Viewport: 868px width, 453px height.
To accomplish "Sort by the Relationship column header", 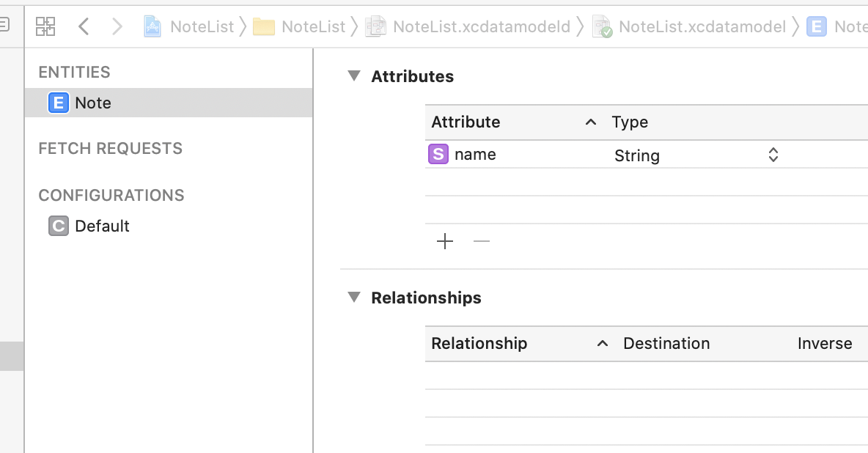I will click(x=479, y=343).
